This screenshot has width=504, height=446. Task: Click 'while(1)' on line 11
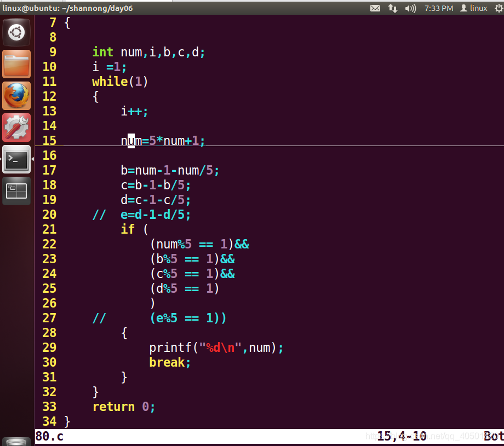[x=120, y=82]
